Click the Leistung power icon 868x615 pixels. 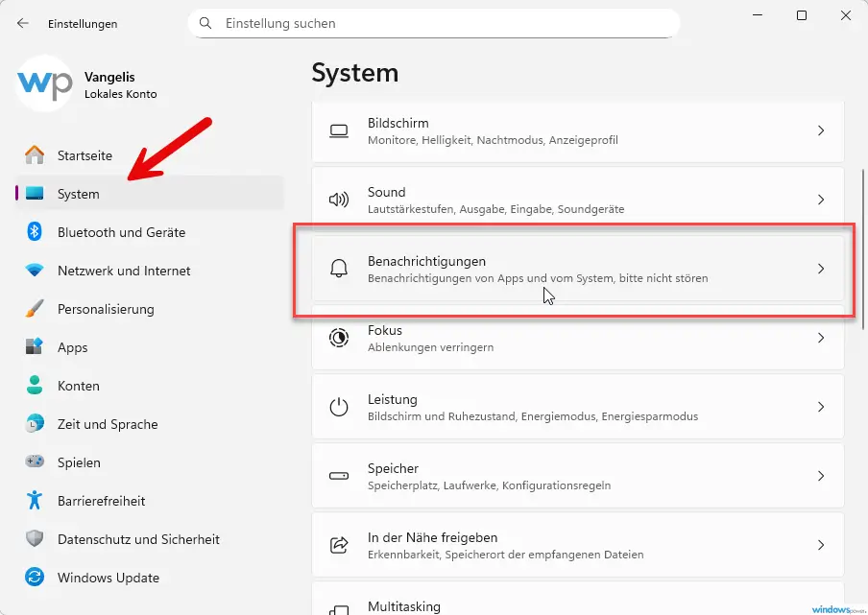click(x=338, y=407)
